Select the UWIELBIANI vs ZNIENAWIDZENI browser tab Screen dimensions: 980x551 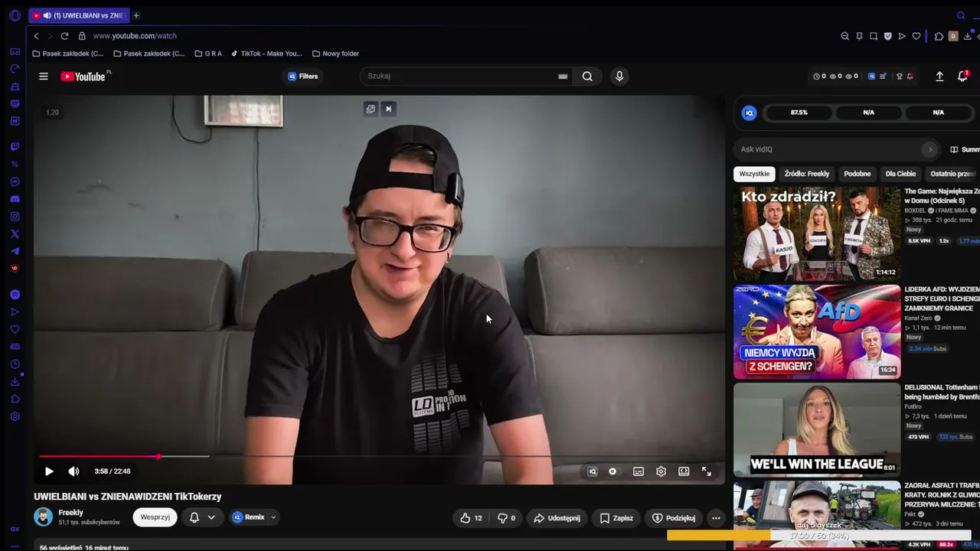point(80,15)
